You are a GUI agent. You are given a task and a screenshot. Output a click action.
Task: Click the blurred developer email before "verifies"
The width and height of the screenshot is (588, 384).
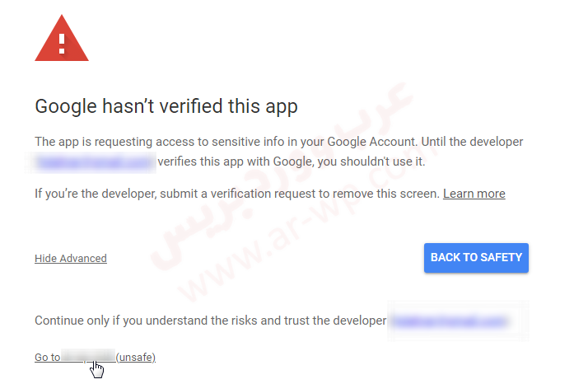(x=94, y=162)
